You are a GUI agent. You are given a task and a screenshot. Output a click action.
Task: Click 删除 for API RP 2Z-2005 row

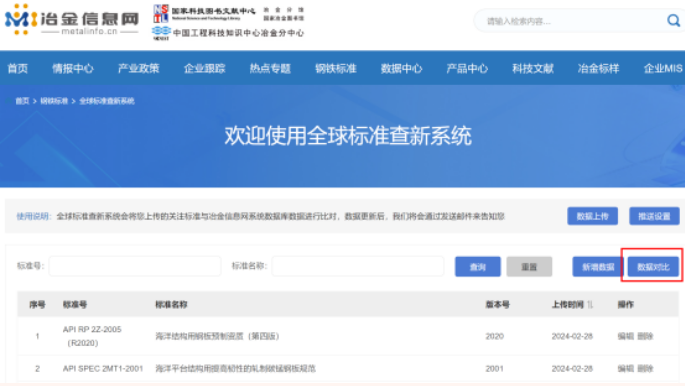645,336
